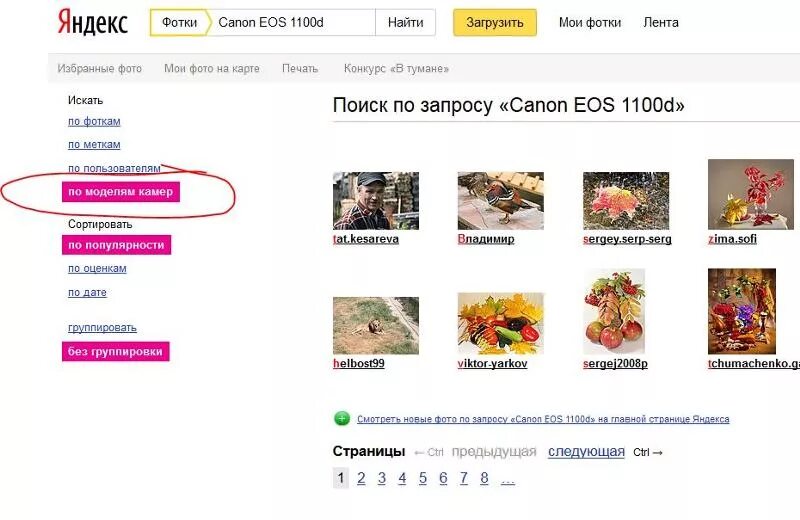Screen dimensions: 800x520
Task: Open the Фотки service tab in search bar
Action: click(180, 22)
